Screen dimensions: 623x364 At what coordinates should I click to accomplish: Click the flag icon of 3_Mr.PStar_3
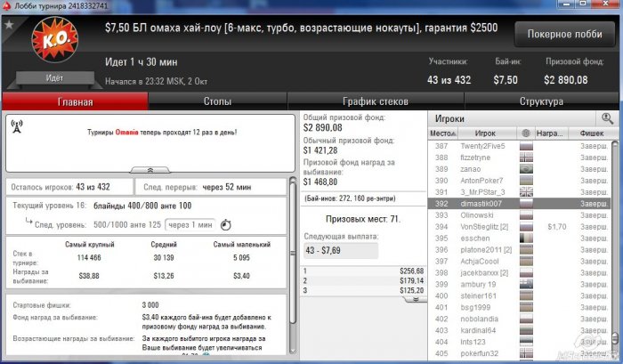click(x=526, y=192)
